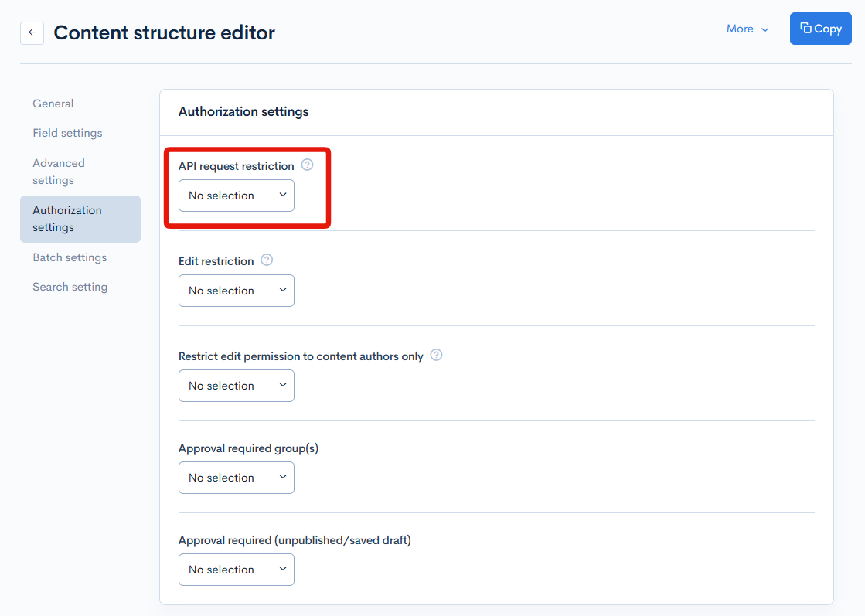Open the Search setting section
This screenshot has height=616, width=865.
click(70, 287)
